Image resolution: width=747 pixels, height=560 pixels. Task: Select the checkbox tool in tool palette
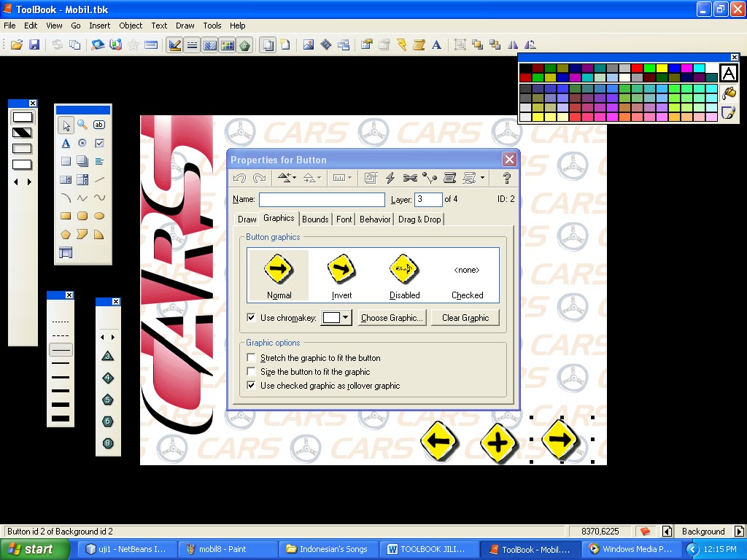99,143
